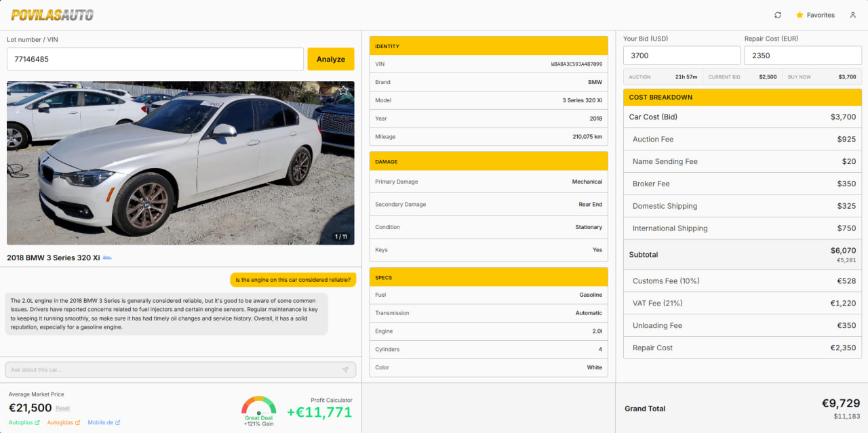Click the profit value +€11,771
Screen dimensions: 868x433
coord(319,412)
